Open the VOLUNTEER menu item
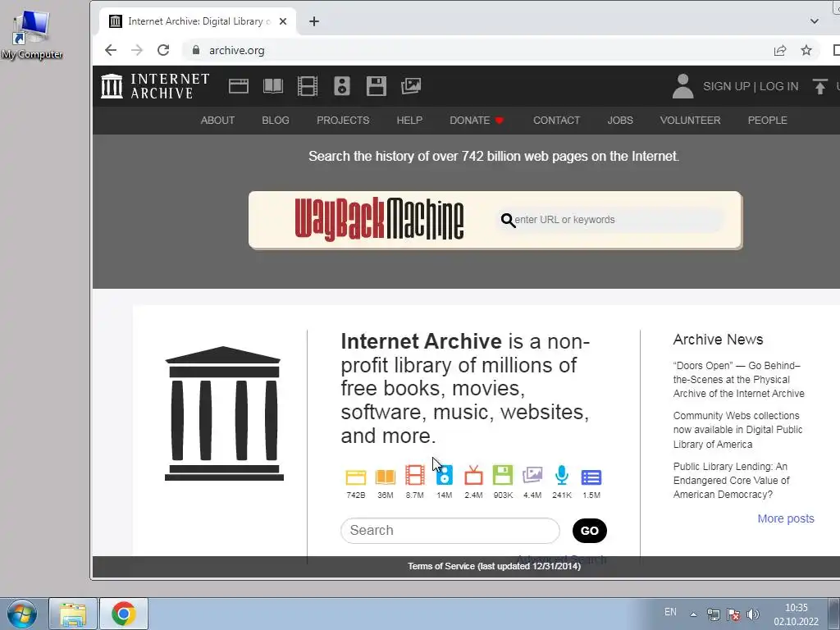This screenshot has height=630, width=840. [x=690, y=121]
